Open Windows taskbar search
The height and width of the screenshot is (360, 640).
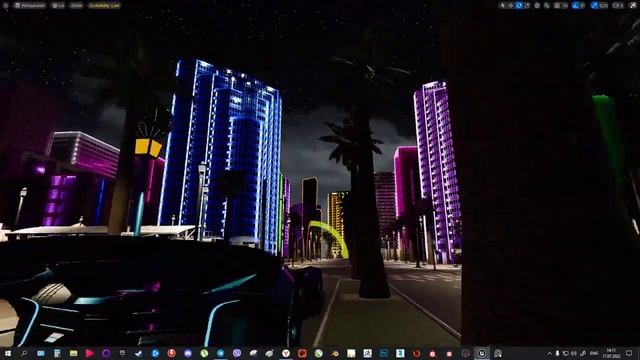point(24,353)
